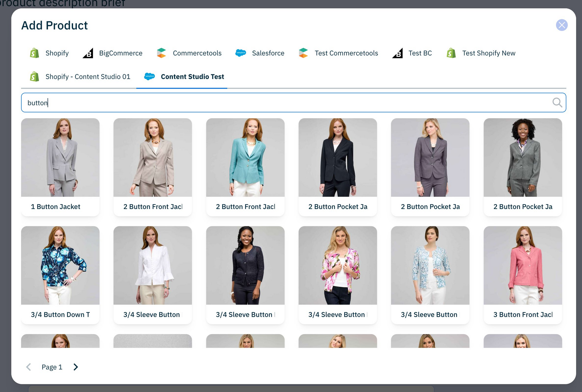The image size is (582, 392).
Task: Click the Shopify logo icon in first tab
Action: point(34,53)
